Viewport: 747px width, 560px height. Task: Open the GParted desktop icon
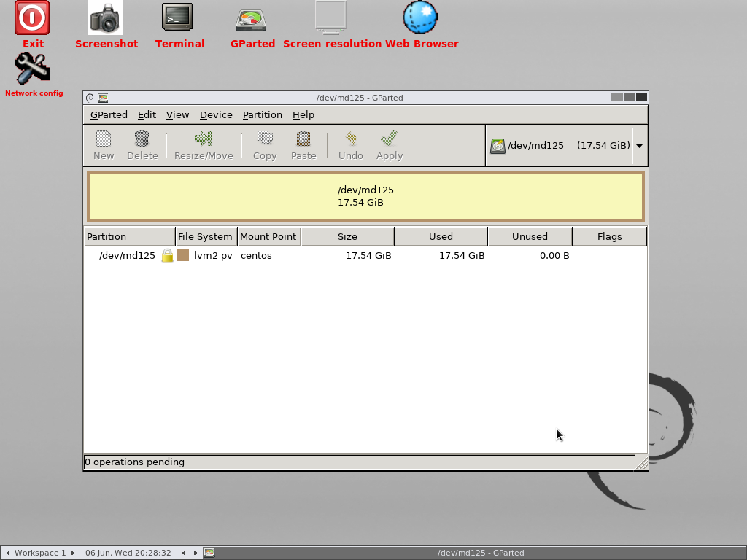pos(251,19)
